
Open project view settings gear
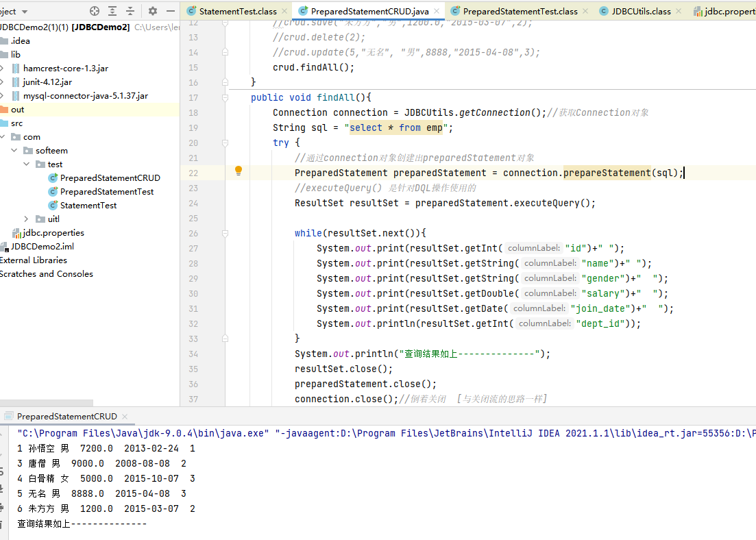pyautogui.click(x=153, y=10)
